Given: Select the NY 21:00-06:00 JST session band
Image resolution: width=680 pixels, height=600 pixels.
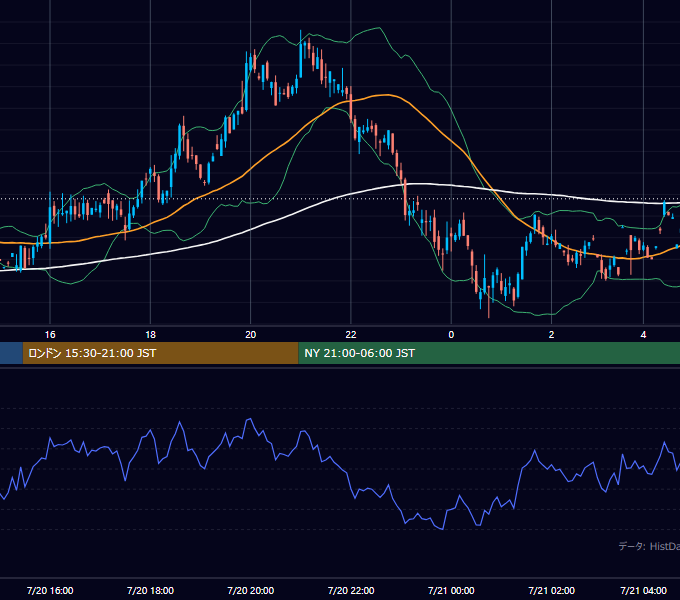Looking at the screenshot, I should pyautogui.click(x=489, y=353).
